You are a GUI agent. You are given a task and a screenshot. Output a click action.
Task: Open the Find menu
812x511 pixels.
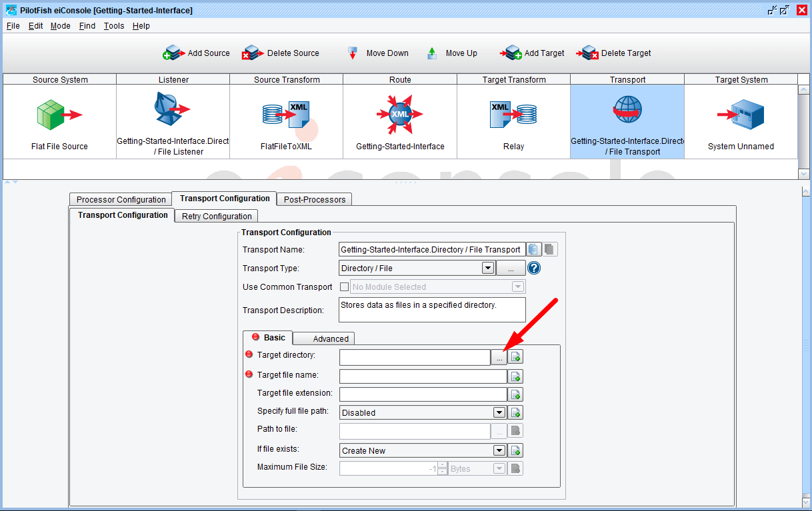click(87, 26)
